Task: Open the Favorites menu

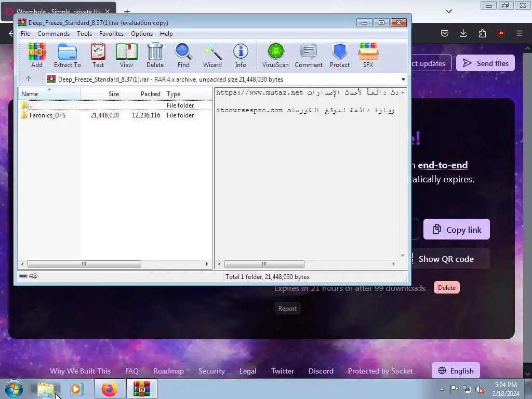Action: point(111,34)
